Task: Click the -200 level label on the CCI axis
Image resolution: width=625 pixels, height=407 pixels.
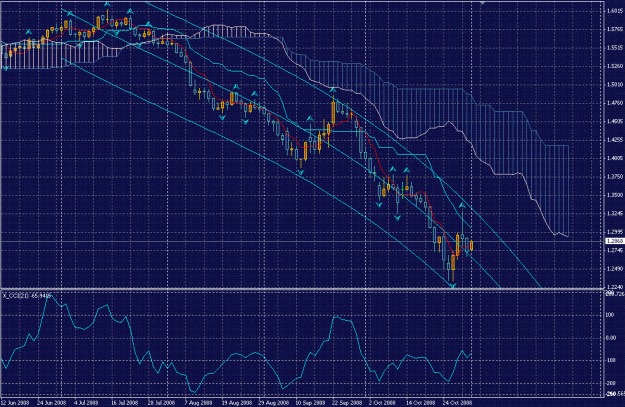Action: click(611, 383)
